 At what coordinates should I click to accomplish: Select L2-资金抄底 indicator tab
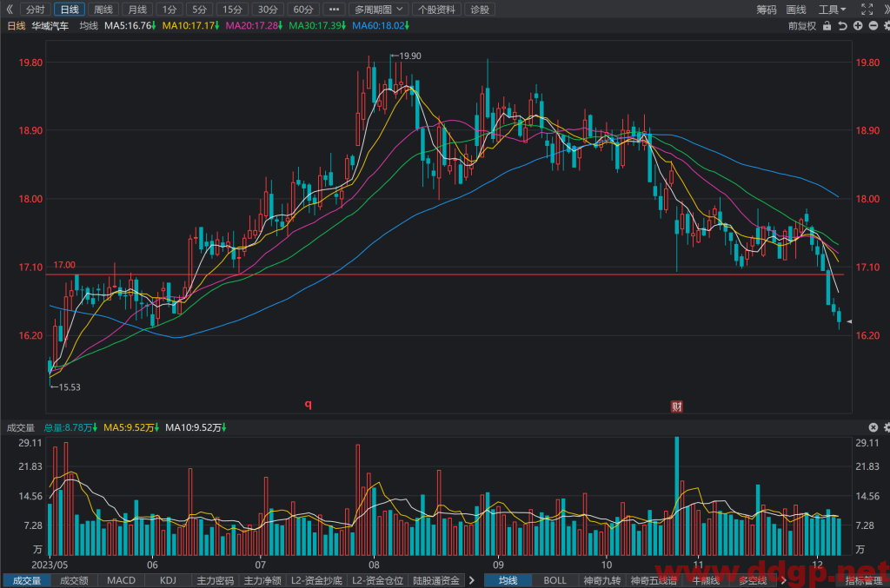tap(316, 580)
